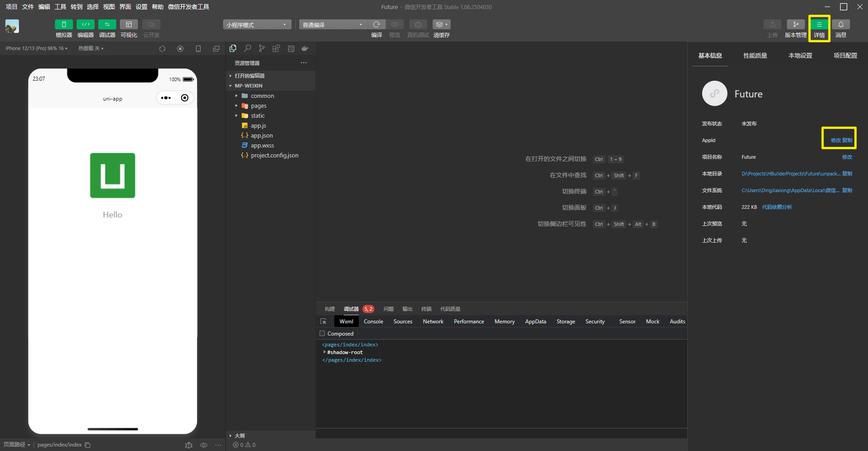Open the iPhone 12/13 Pro device dropdown
Viewport: 868px width, 451px height.
click(x=37, y=48)
